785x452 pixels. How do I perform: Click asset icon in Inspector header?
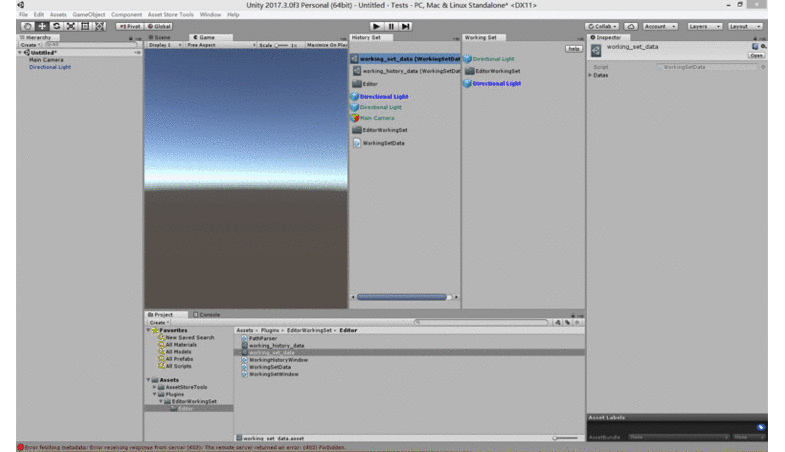pyautogui.click(x=596, y=51)
